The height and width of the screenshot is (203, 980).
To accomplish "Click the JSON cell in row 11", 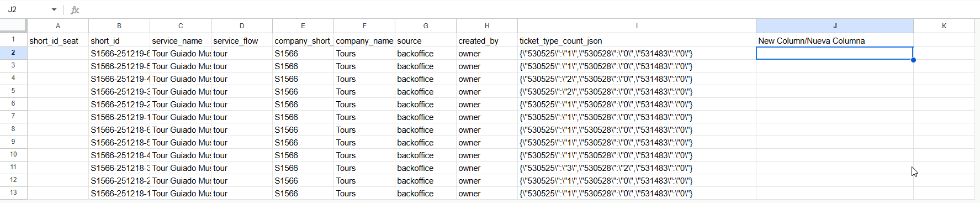I will coord(637,168).
